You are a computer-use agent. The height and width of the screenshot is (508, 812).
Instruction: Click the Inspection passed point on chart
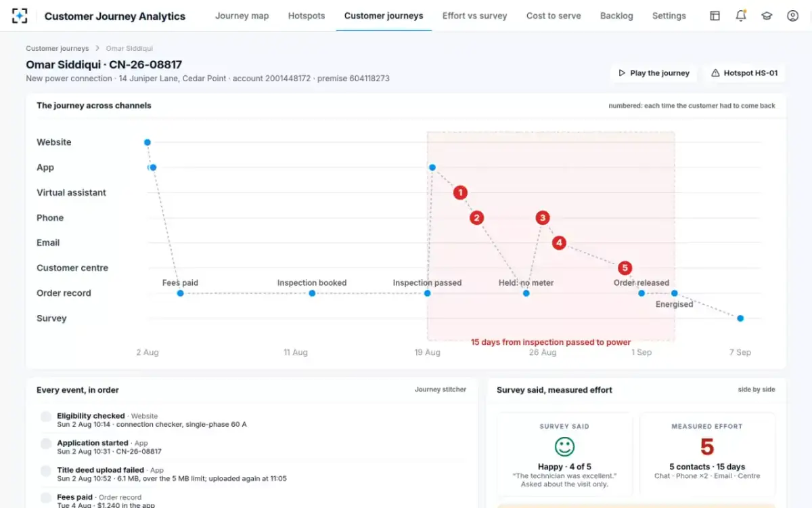coord(428,293)
